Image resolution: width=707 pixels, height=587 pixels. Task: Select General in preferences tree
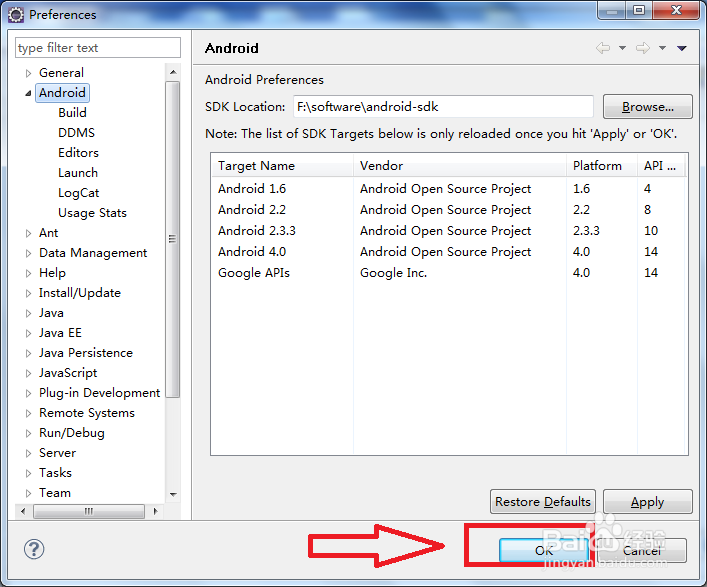click(61, 73)
